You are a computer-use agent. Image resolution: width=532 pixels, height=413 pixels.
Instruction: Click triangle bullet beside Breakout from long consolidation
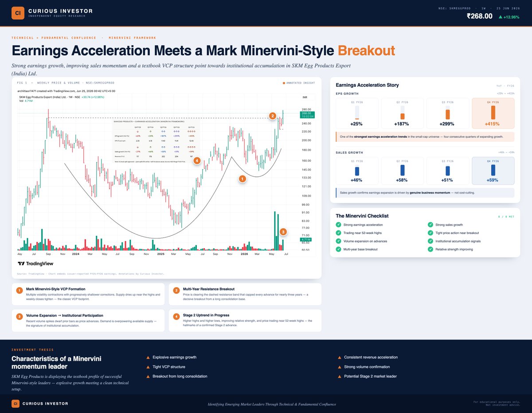(148, 377)
